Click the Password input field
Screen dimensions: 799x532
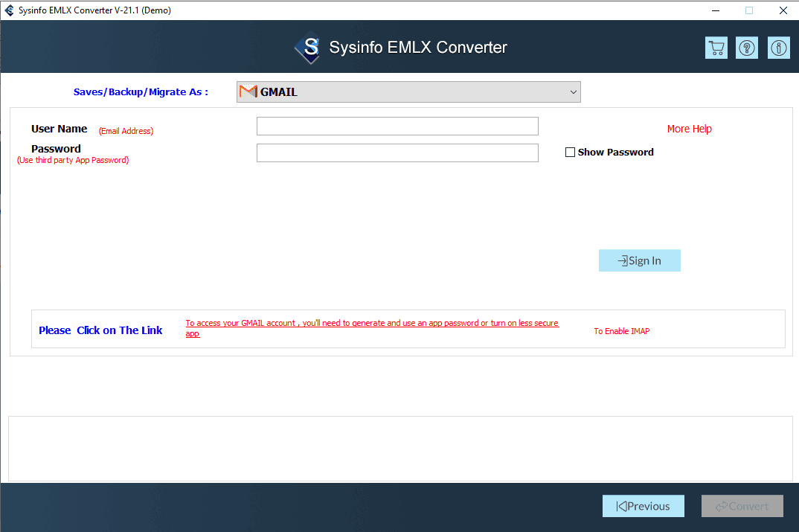(397, 153)
